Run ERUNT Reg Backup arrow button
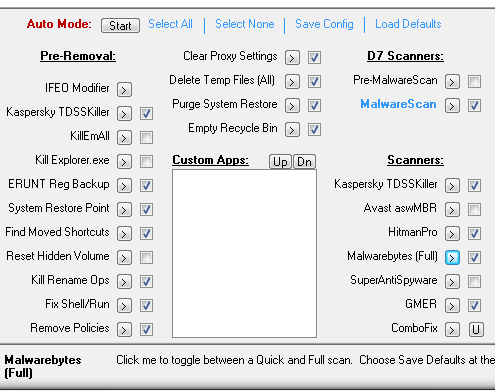495x391 pixels. click(124, 186)
